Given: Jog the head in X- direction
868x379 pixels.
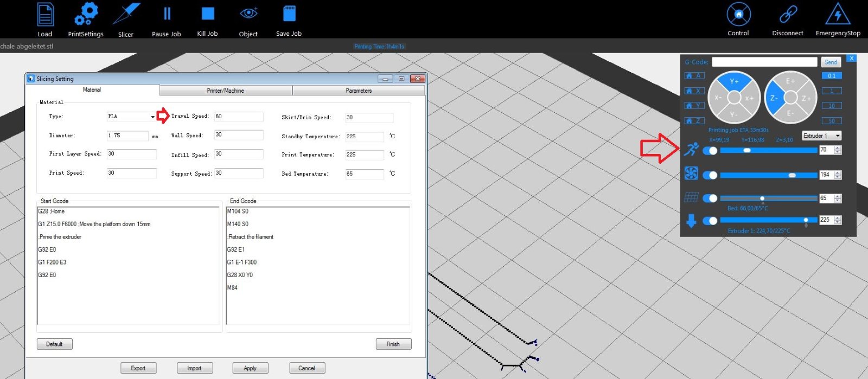Looking at the screenshot, I should (718, 98).
